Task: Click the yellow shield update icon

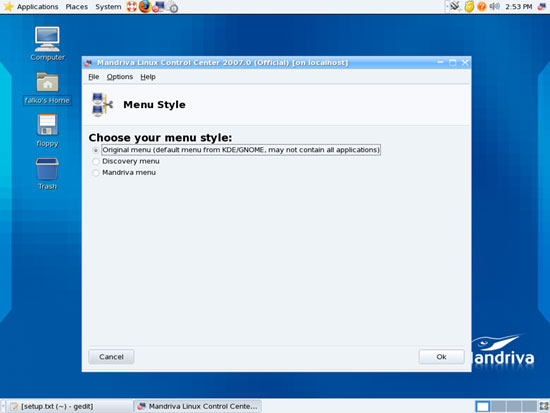Action: pyautogui.click(x=469, y=6)
